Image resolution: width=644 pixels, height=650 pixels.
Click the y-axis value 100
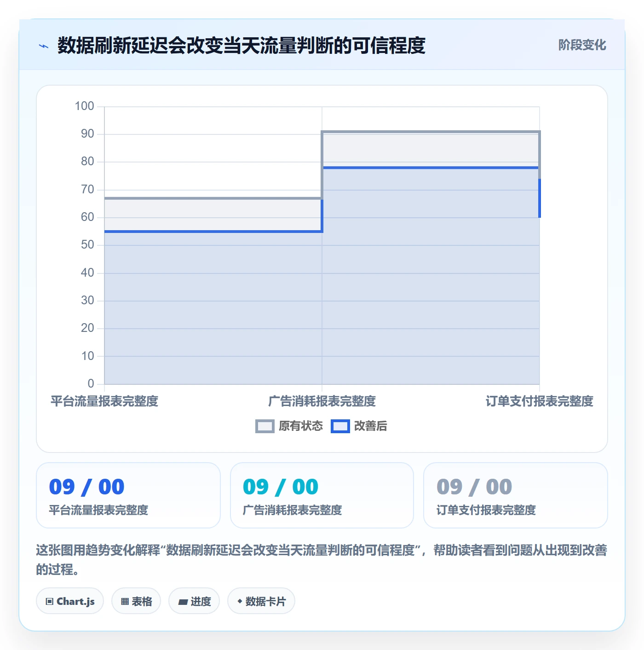point(85,106)
